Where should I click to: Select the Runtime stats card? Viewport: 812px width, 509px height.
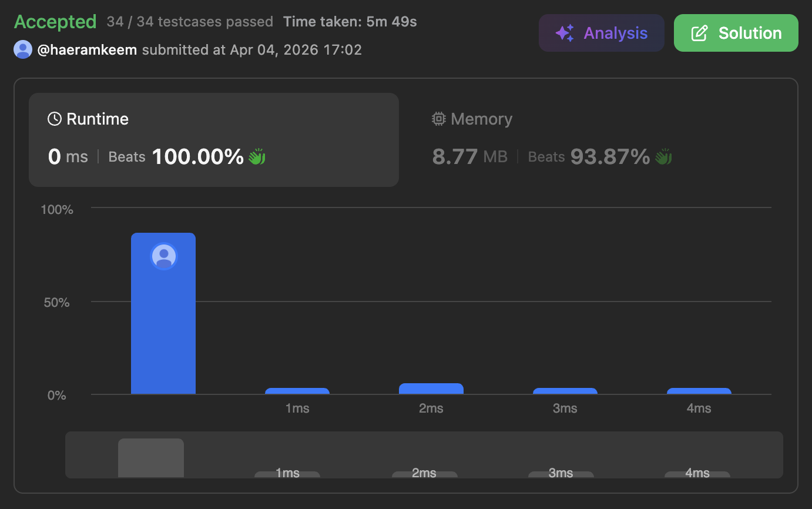[214, 140]
